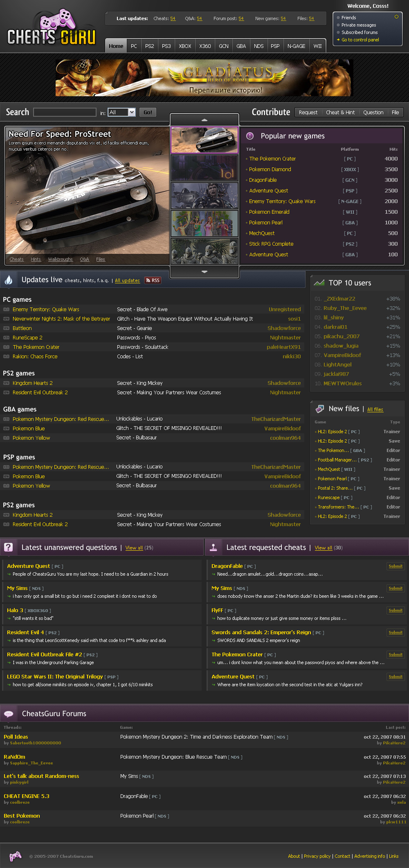Click the Gladiatus banner advertisement

(204, 78)
